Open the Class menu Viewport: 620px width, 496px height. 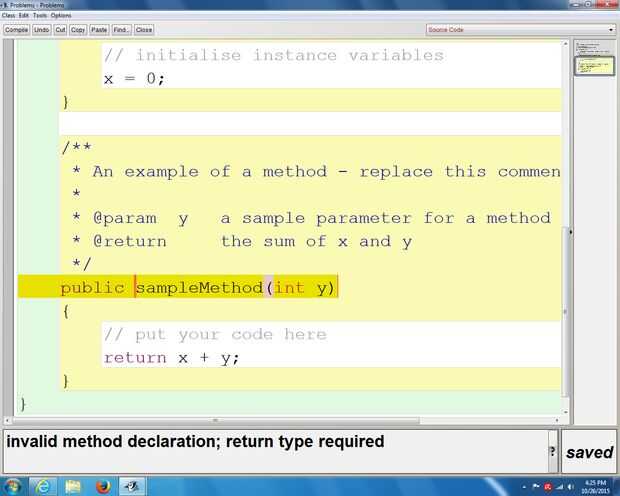pyautogui.click(x=8, y=15)
